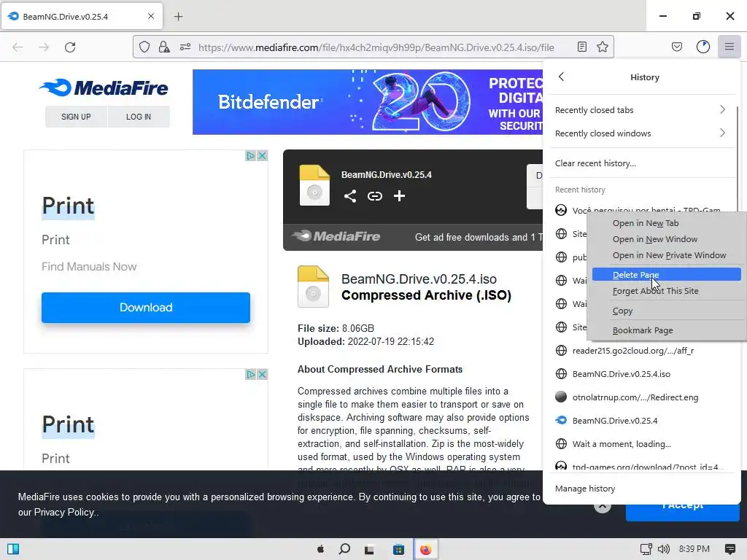Open a new browser tab with plus button

[178, 16]
